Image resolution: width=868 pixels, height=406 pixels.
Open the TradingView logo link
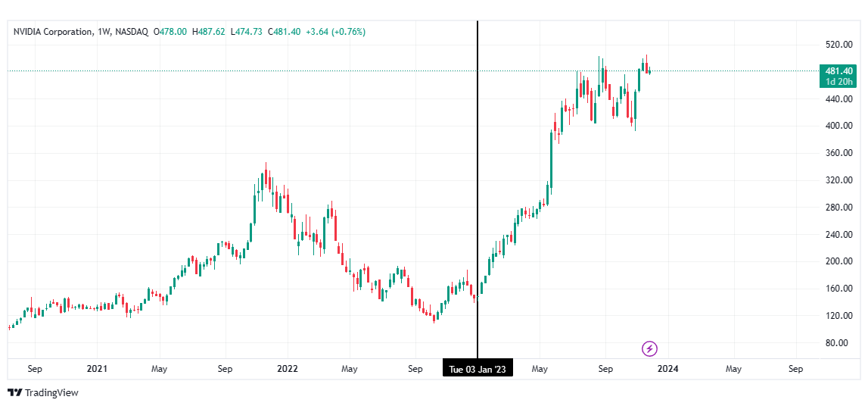(x=43, y=392)
